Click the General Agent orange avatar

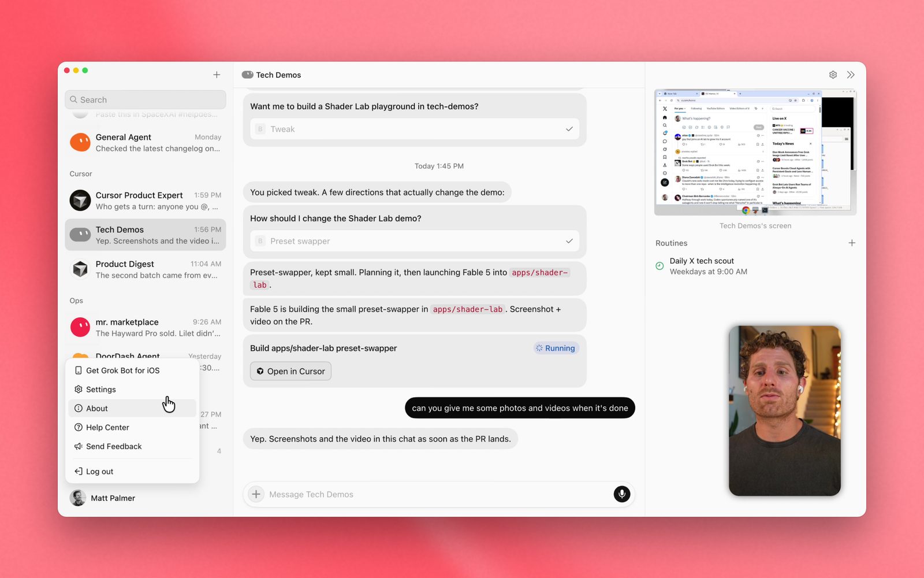point(80,143)
